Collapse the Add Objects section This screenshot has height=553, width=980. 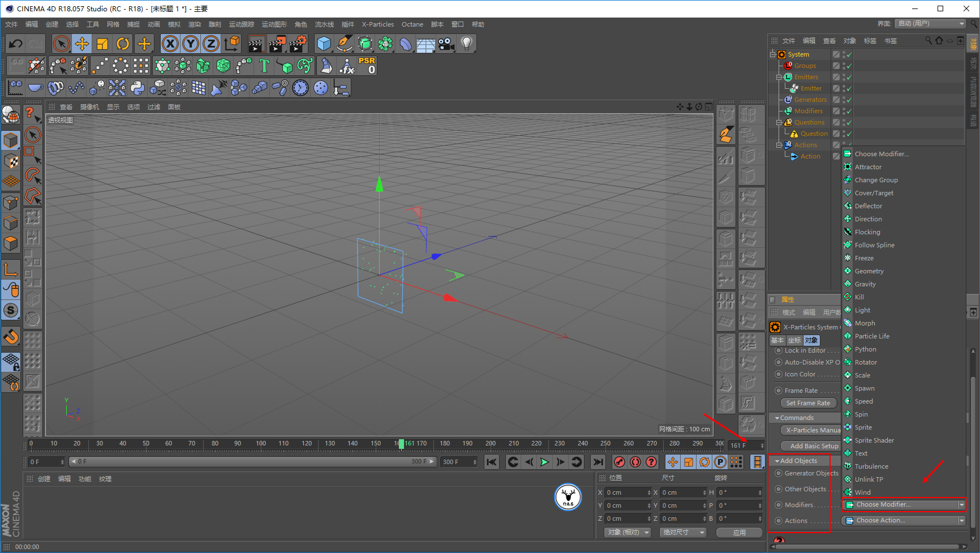(x=777, y=461)
